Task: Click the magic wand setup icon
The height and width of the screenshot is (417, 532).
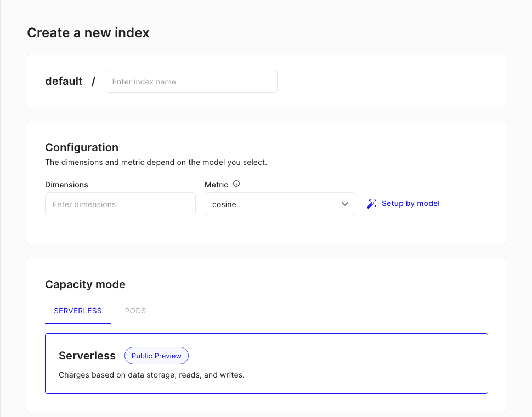Action: [371, 204]
